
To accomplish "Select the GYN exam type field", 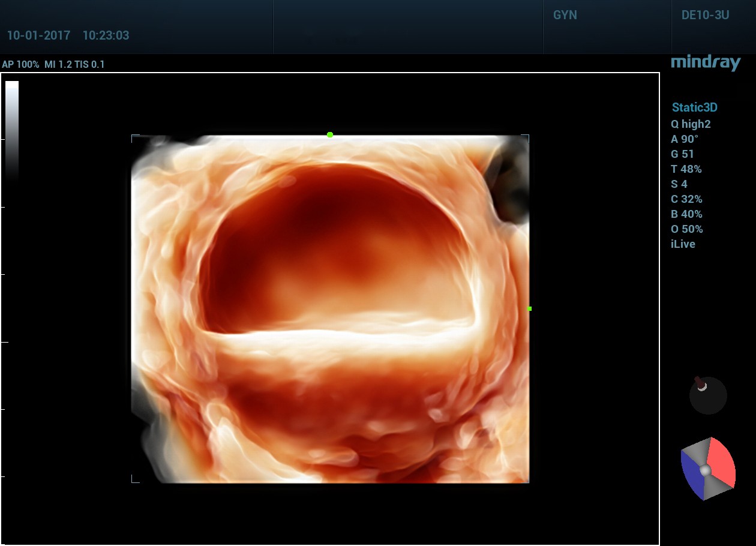I will click(565, 16).
